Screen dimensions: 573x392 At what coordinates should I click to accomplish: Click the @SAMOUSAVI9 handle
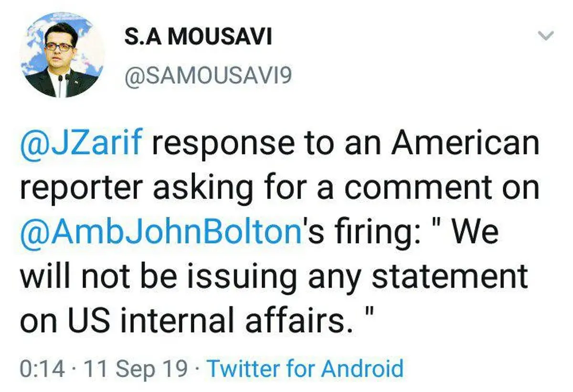207,77
